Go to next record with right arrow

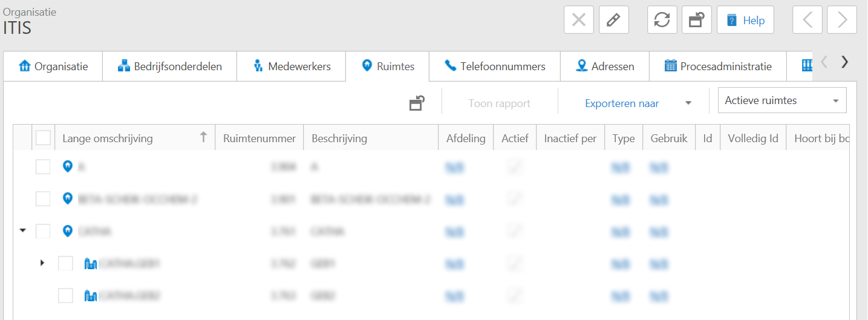tap(841, 21)
